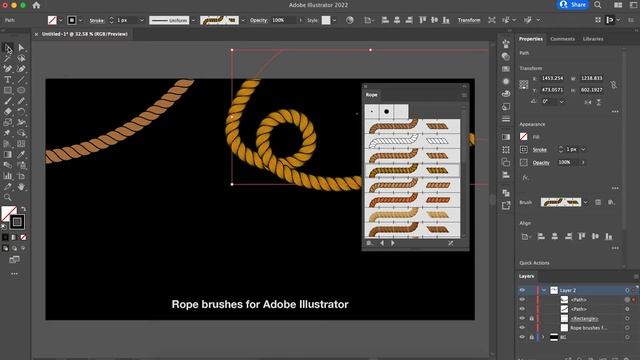Select the Rotate tool
Screen dimensions: 640x360
(21, 111)
